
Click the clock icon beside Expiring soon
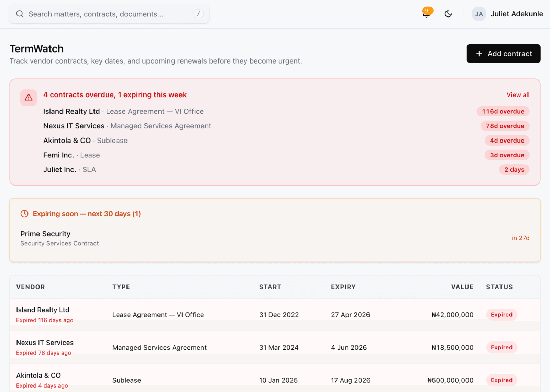24,214
